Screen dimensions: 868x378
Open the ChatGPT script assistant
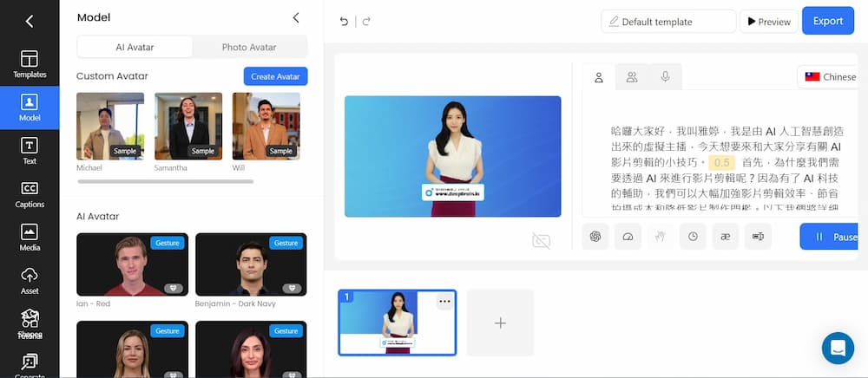coord(595,237)
